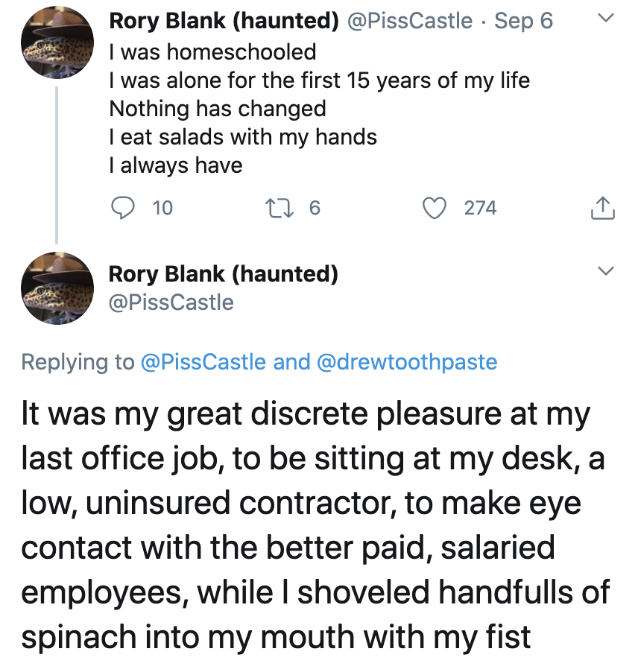Screen dimensions: 638x672
Task: Open gecko avatar on reply tweet
Action: (57, 288)
